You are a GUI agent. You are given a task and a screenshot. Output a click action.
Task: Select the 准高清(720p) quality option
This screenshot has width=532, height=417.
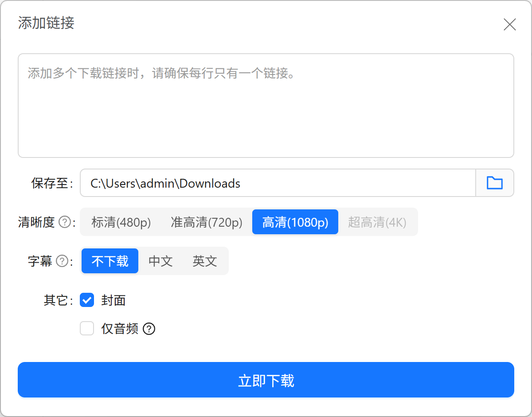click(207, 222)
